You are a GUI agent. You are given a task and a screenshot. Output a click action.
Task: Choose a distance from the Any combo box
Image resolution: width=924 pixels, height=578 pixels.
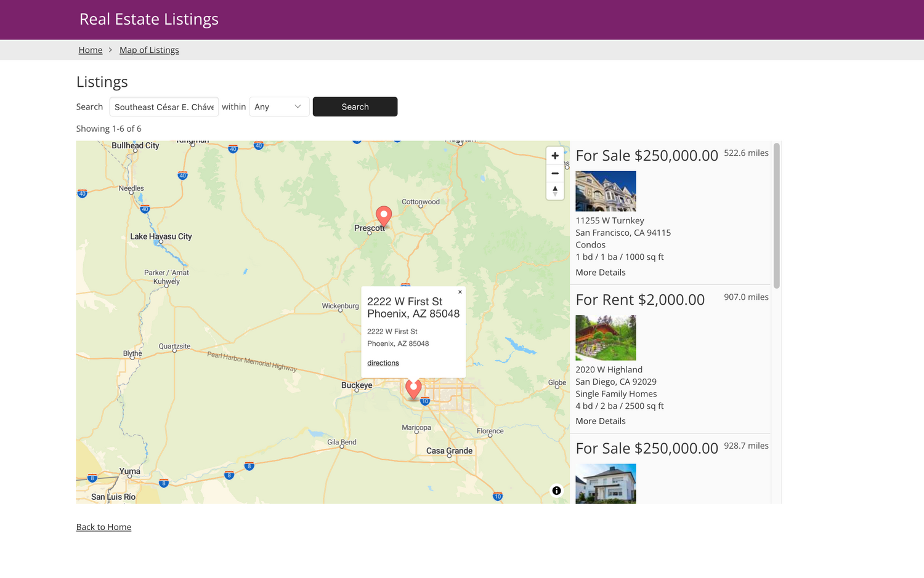click(278, 106)
